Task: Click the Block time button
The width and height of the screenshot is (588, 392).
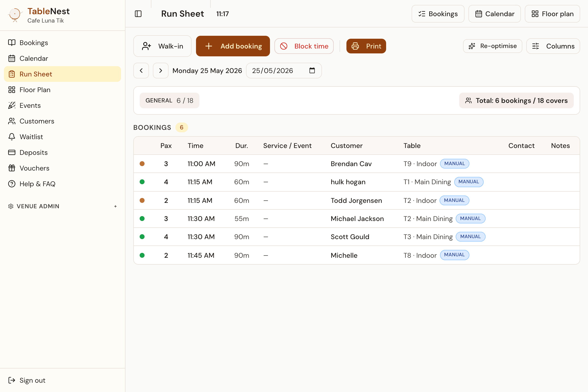Action: (304, 46)
